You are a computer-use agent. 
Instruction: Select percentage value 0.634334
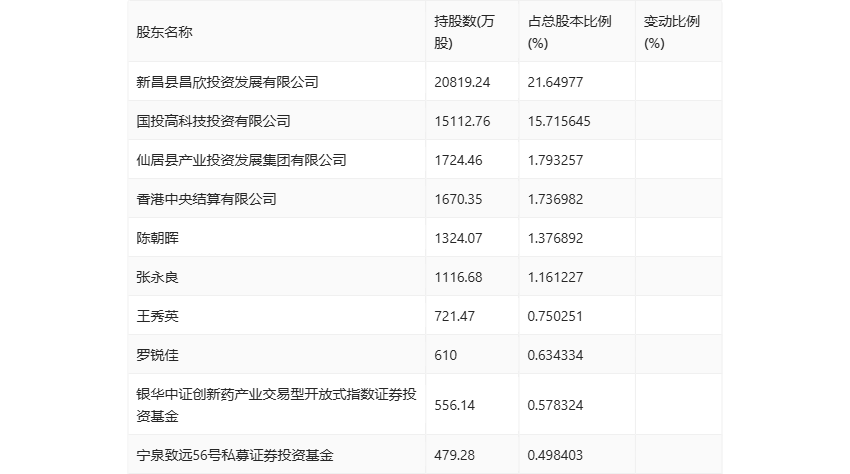(x=555, y=355)
